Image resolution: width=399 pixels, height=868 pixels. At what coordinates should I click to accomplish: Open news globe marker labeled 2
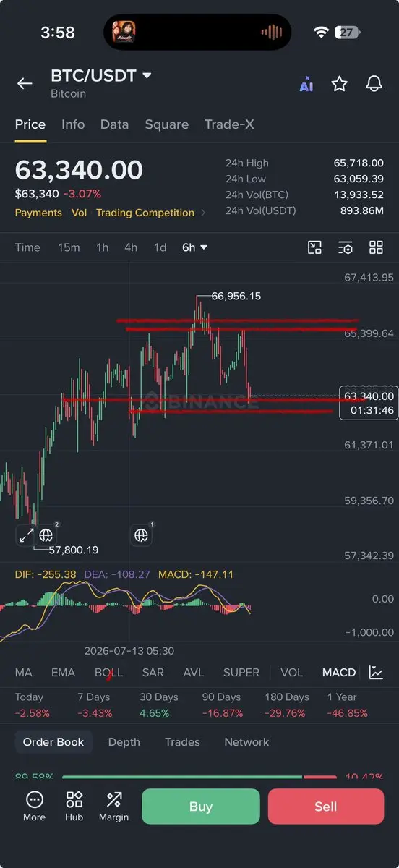pyautogui.click(x=47, y=535)
